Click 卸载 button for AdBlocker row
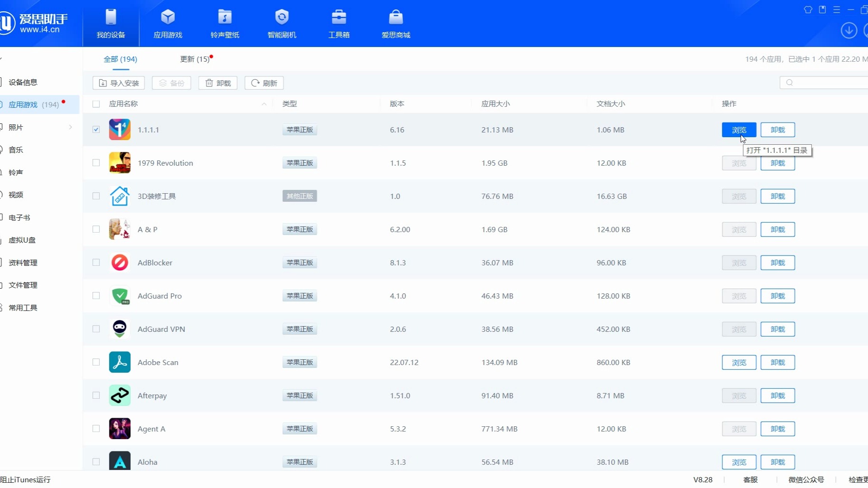868x488 pixels. [x=778, y=263]
